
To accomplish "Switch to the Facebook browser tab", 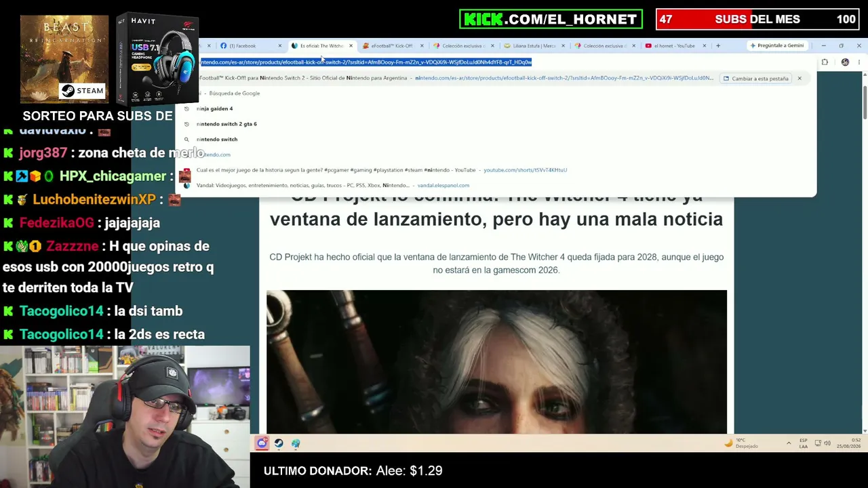I will 251,46.
